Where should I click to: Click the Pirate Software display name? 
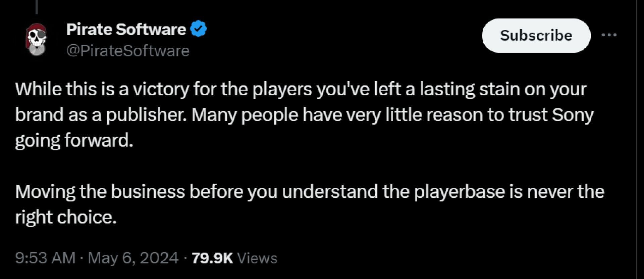click(x=126, y=29)
